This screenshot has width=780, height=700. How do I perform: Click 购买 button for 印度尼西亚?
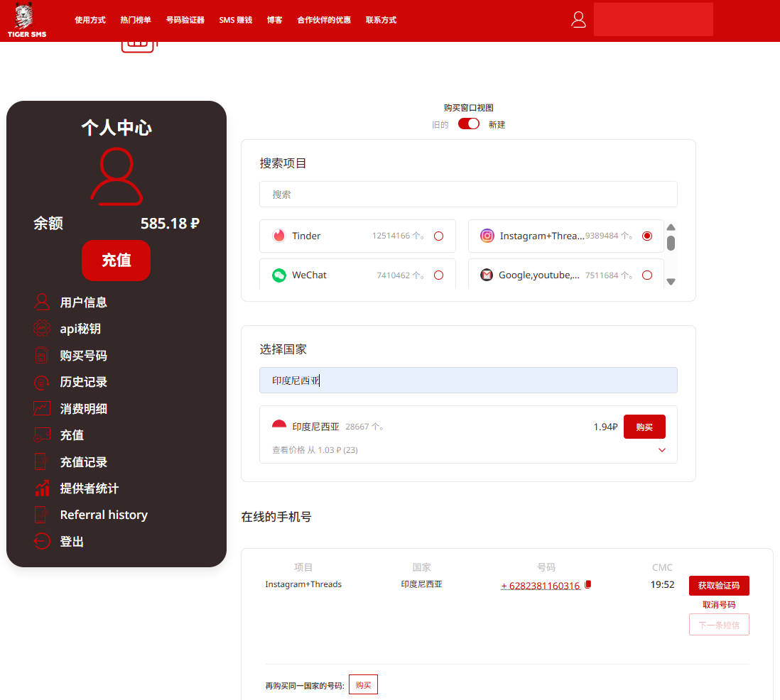click(644, 427)
